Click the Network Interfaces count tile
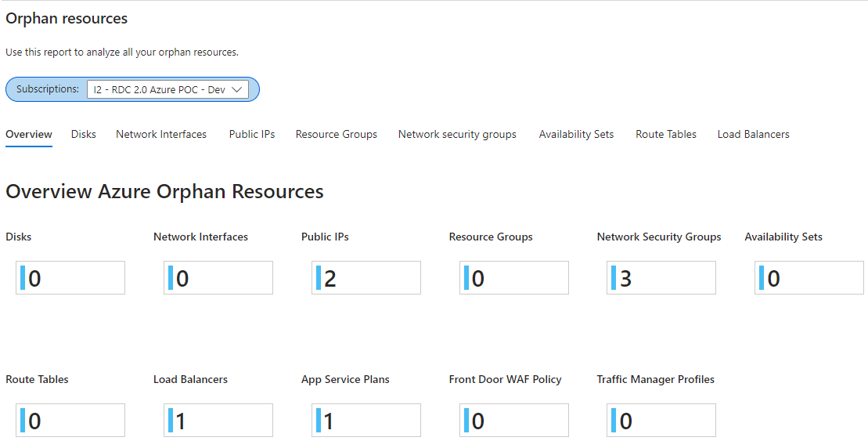Image resolution: width=868 pixels, height=441 pixels. click(x=218, y=277)
